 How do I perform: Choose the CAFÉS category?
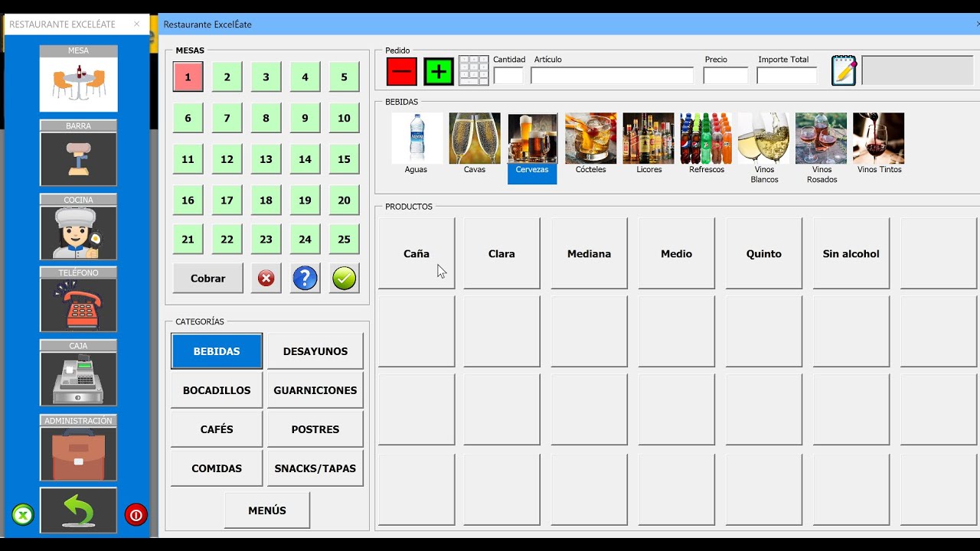[217, 429]
